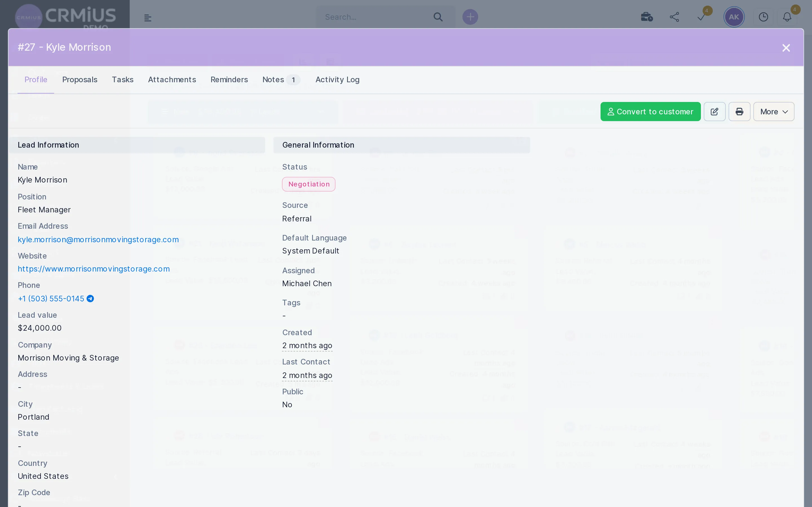The width and height of the screenshot is (812, 507).
Task: Click Convert to customer button
Action: tap(650, 112)
